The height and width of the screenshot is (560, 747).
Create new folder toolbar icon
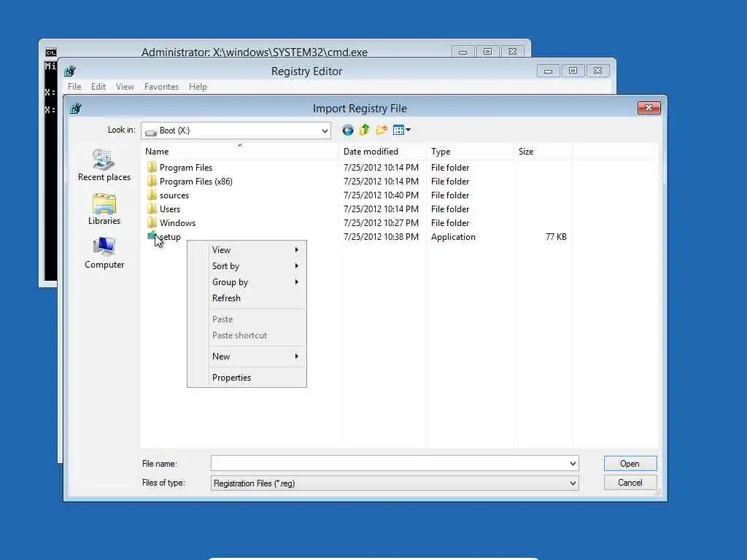(x=382, y=130)
